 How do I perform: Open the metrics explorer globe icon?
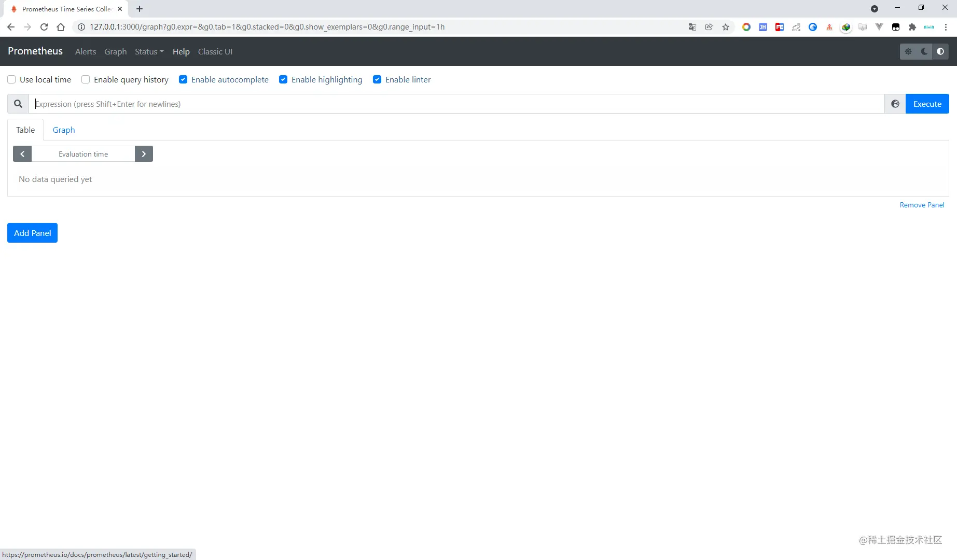(x=895, y=104)
